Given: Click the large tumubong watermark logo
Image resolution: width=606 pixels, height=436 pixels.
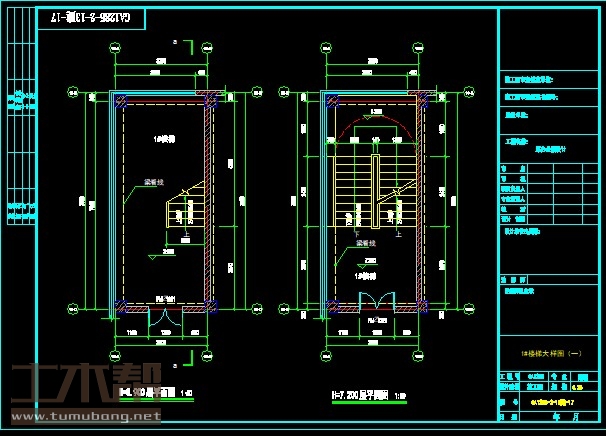Looking at the screenshot, I should coord(70,383).
